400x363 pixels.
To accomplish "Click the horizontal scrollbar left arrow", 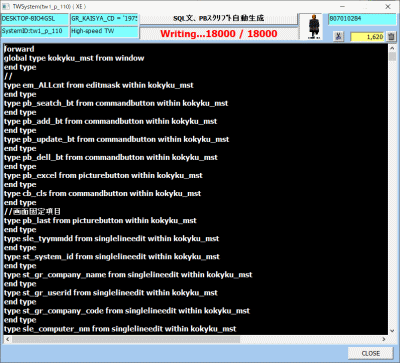I will pyautogui.click(x=7, y=339).
